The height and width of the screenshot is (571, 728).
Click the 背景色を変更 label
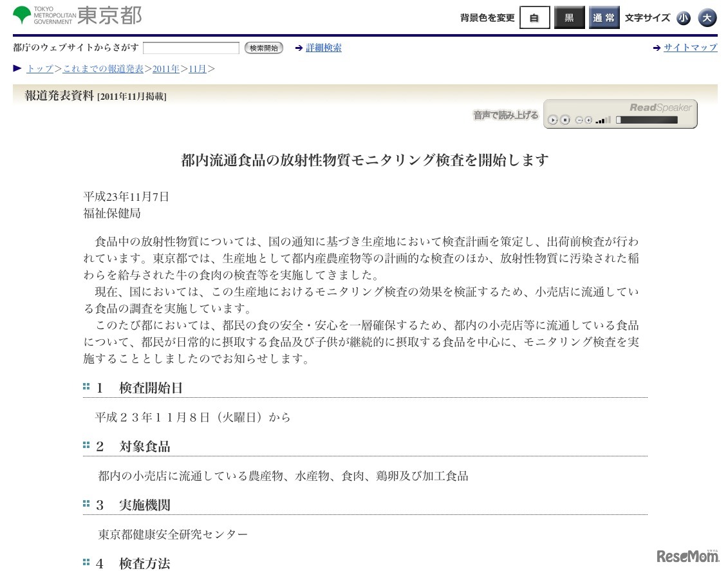coord(487,17)
